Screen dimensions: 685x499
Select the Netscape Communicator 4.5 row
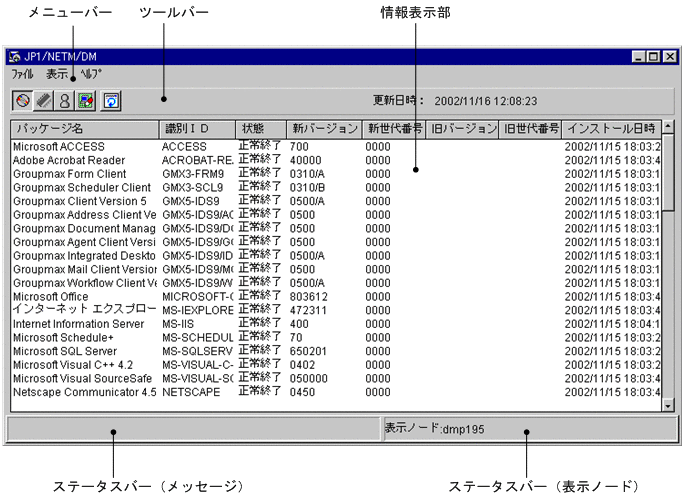(x=336, y=392)
